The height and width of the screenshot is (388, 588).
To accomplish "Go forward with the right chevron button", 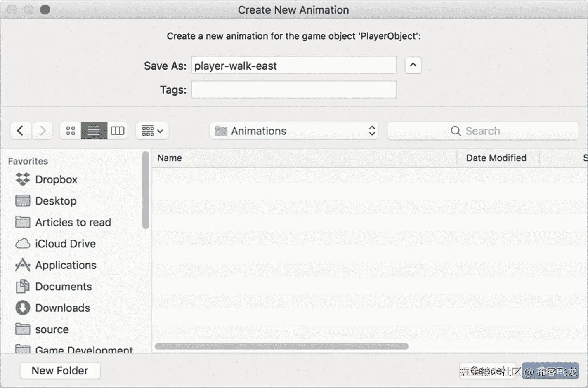I will (42, 131).
